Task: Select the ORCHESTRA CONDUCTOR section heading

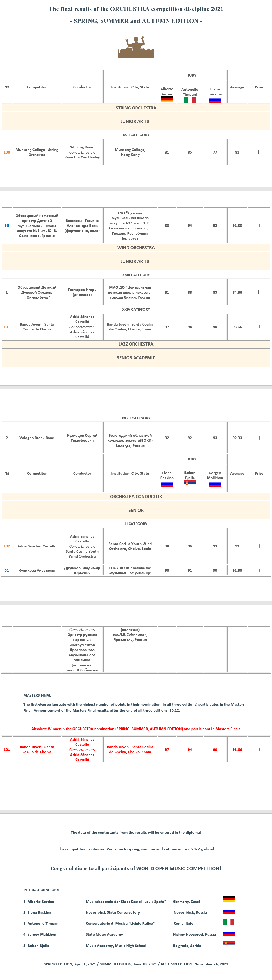Action: click(x=136, y=496)
